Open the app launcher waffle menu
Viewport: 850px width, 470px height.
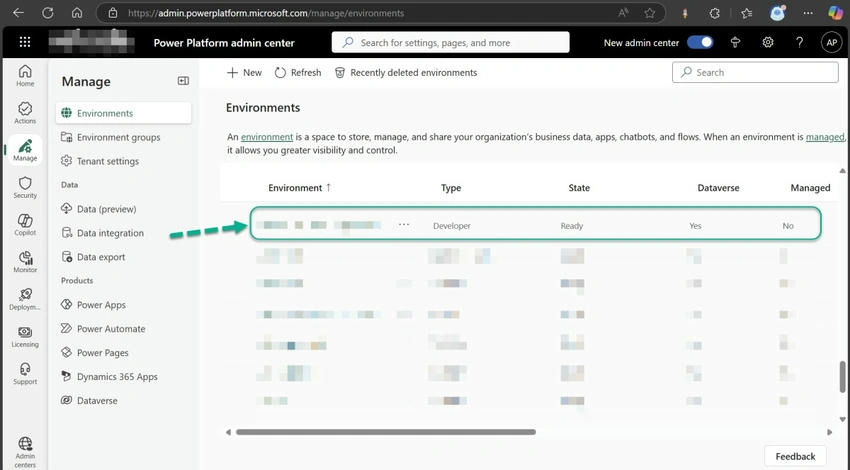click(25, 42)
